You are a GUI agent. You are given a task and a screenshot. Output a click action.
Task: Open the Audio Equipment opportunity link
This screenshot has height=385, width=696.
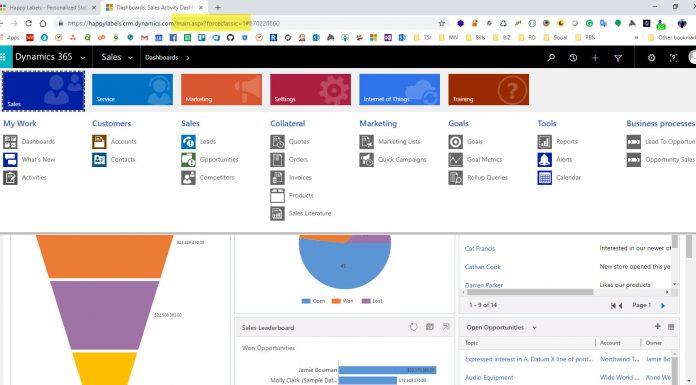489,377
